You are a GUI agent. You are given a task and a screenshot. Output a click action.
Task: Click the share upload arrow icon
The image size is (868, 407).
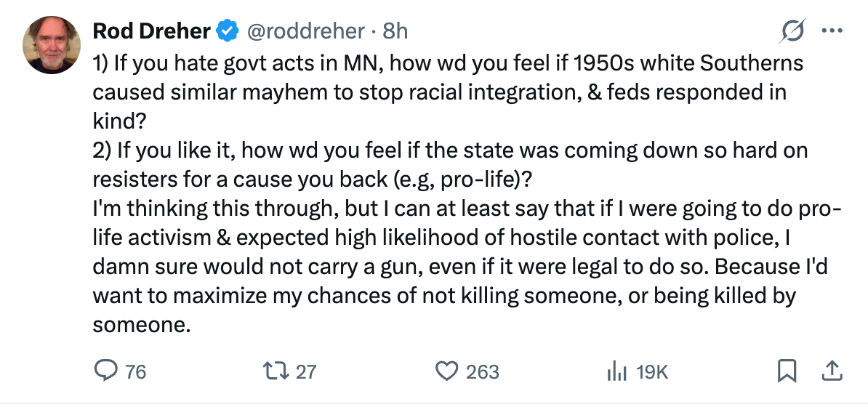point(830,371)
